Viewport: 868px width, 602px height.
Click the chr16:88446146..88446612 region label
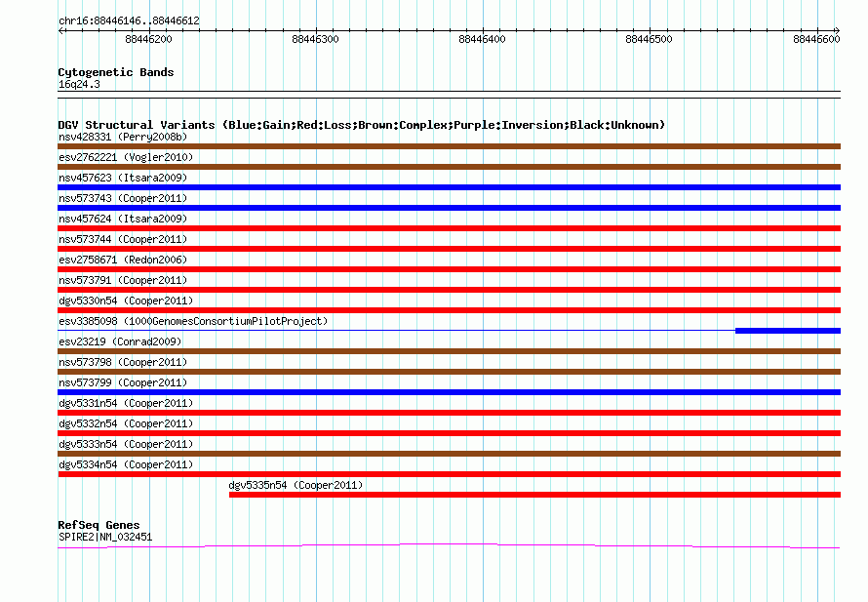pos(129,21)
